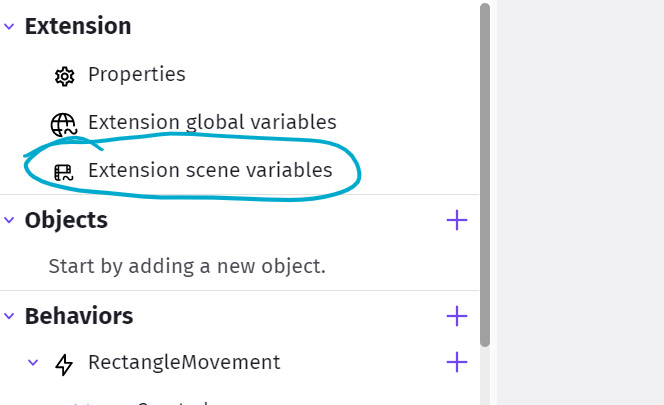This screenshot has height=405, width=664.
Task: Collapse the Behaviors section chevron
Action: tap(9, 316)
